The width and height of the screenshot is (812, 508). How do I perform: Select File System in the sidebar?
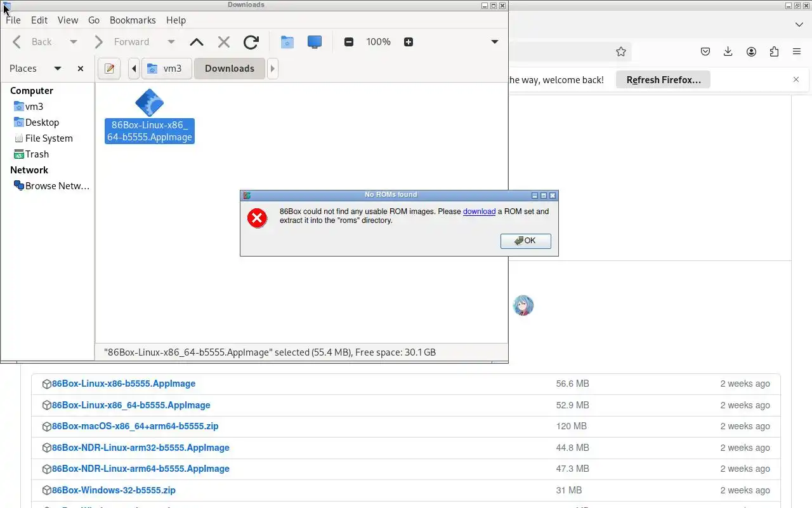(x=48, y=138)
